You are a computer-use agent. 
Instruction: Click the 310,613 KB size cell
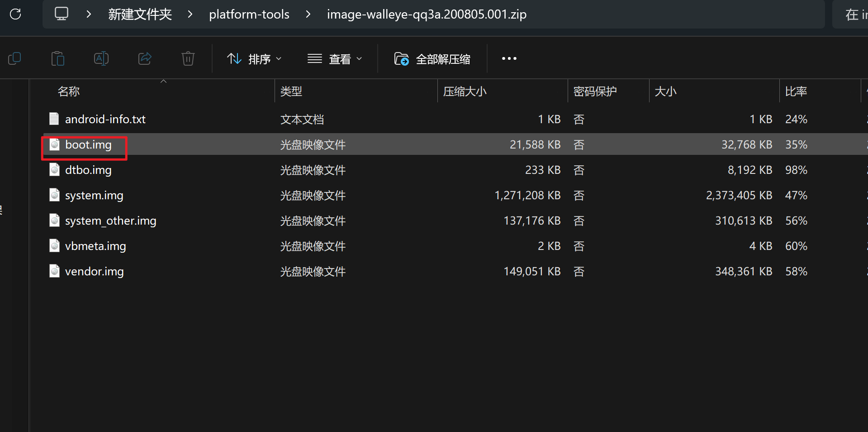coord(744,221)
